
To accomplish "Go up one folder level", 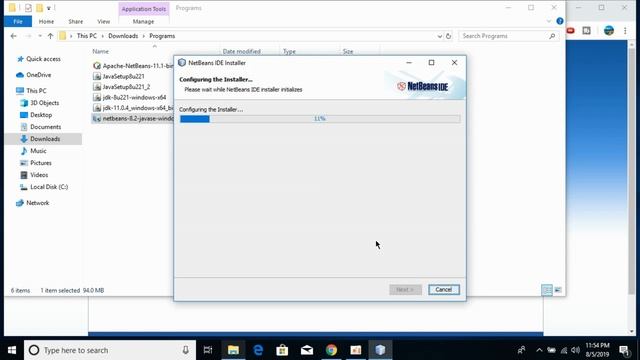I will [50, 36].
